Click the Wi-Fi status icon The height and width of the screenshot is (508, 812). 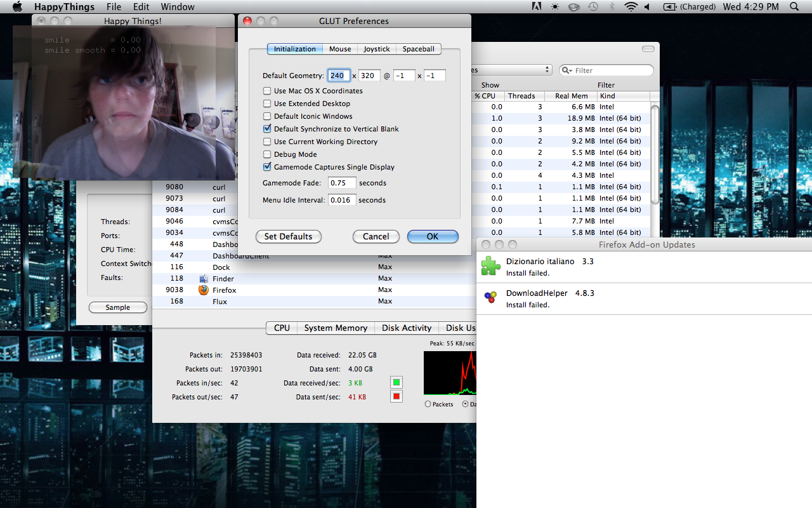click(x=630, y=7)
